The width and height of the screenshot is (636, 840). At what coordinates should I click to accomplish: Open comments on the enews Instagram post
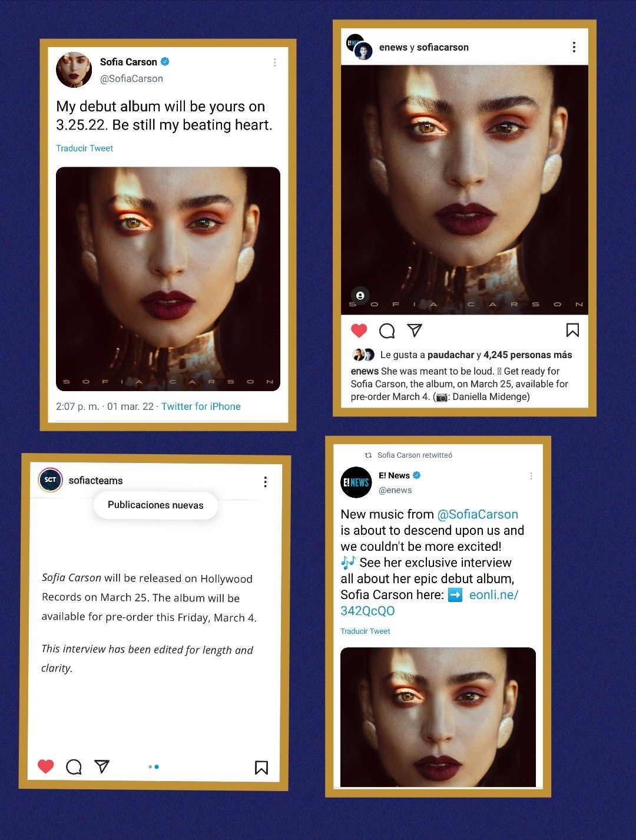click(387, 331)
